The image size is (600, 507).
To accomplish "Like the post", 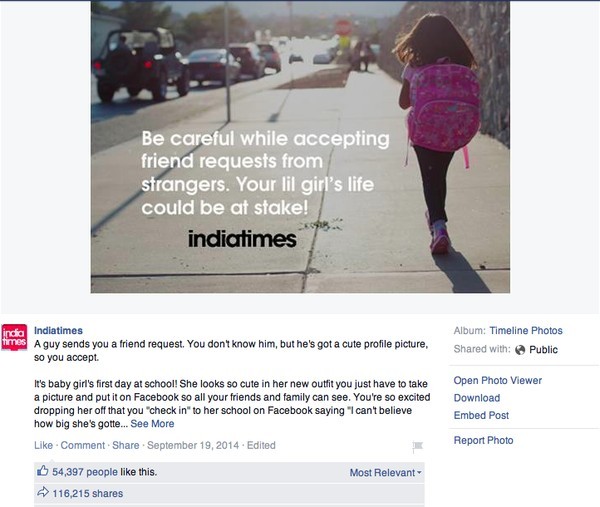I will (x=43, y=445).
